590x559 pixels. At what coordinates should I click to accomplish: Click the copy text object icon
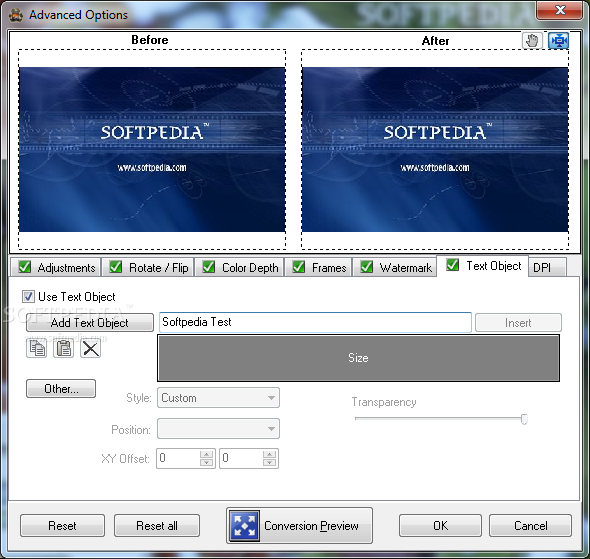pos(37,348)
